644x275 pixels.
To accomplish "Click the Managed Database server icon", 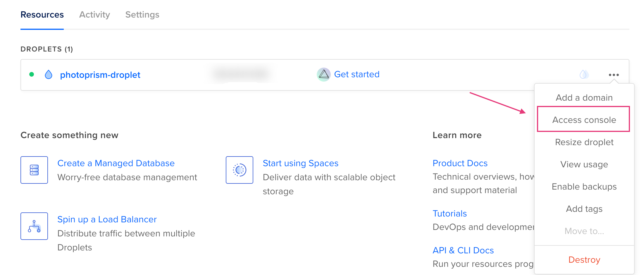I will click(34, 170).
